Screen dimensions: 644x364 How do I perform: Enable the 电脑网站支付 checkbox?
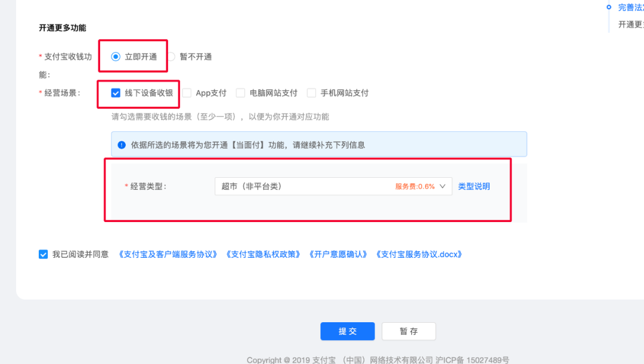[x=240, y=92]
